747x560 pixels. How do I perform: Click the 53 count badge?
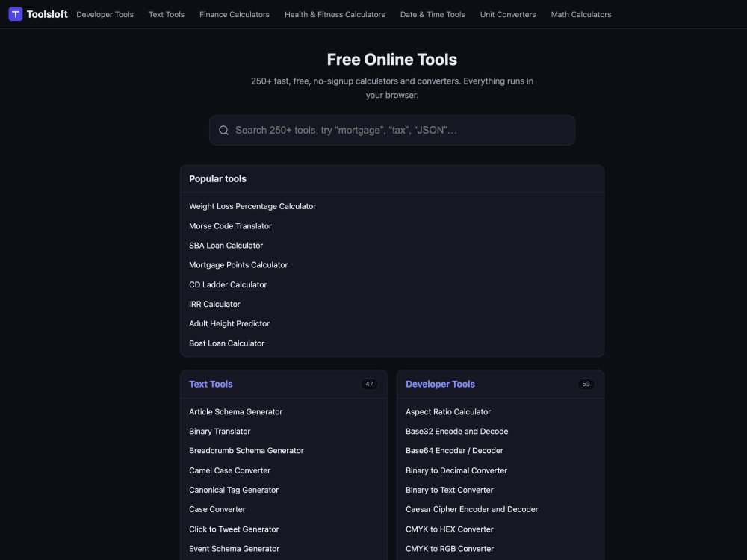(586, 385)
